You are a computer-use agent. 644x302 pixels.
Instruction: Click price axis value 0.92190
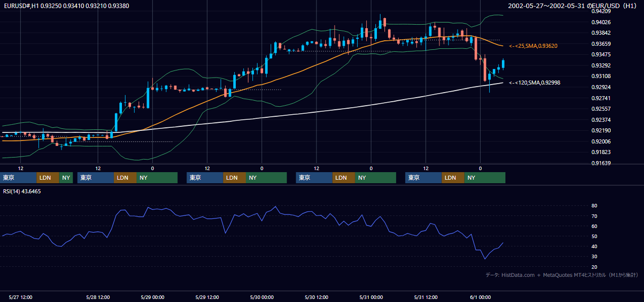click(x=601, y=130)
